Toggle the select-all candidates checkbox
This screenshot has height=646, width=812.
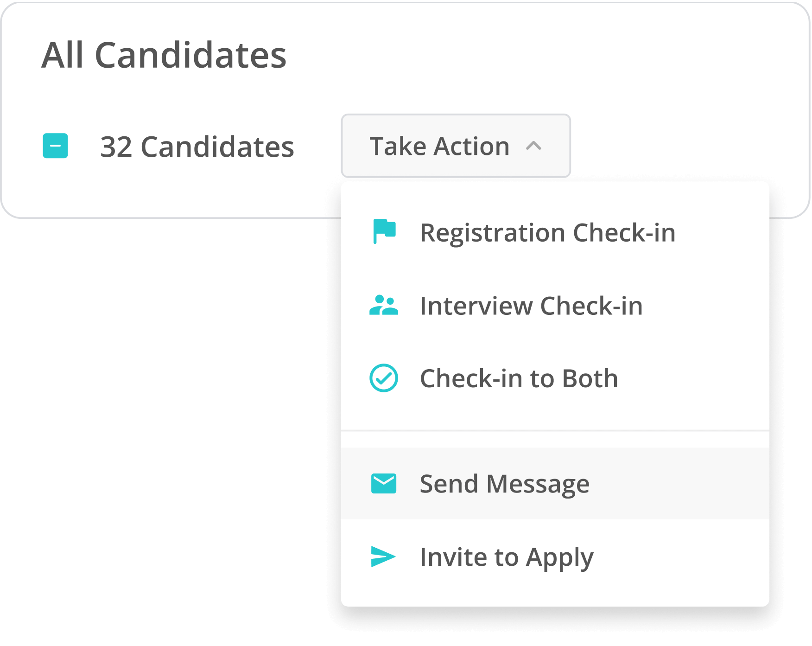click(x=55, y=146)
